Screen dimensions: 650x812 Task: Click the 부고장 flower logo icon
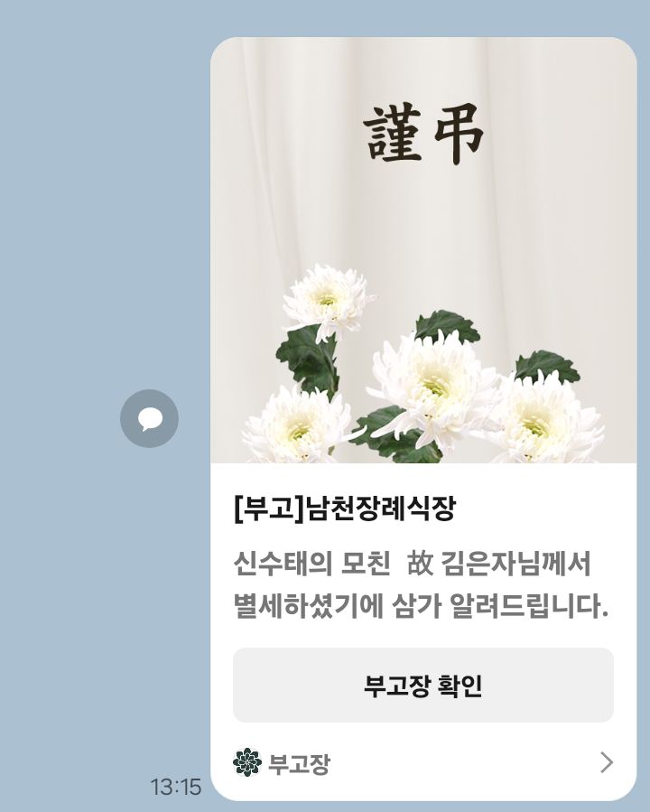(246, 762)
